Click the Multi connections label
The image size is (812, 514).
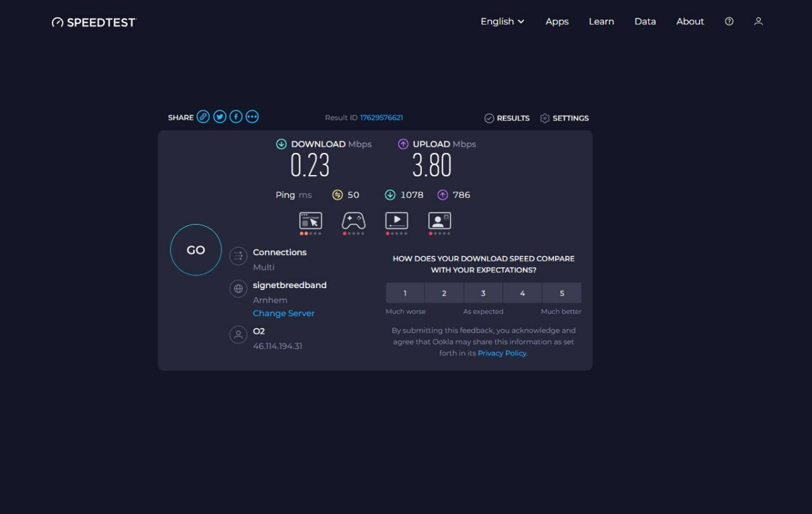tap(264, 267)
